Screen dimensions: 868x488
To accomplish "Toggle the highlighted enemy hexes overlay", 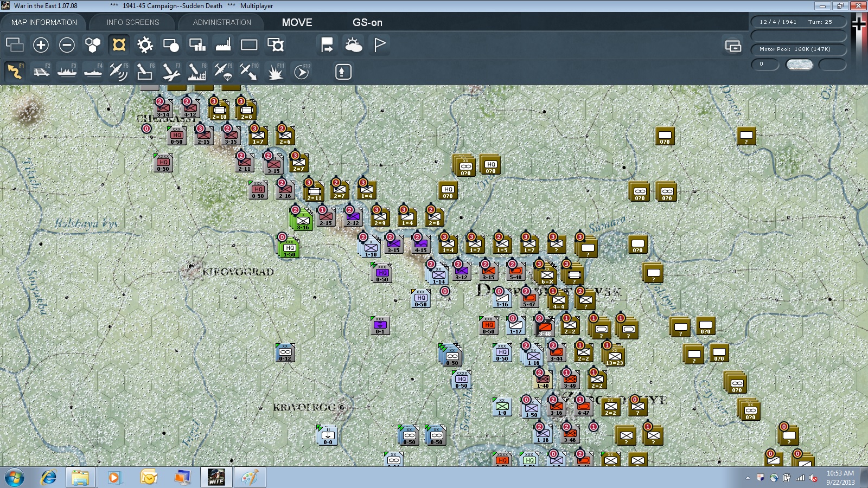I will click(119, 45).
